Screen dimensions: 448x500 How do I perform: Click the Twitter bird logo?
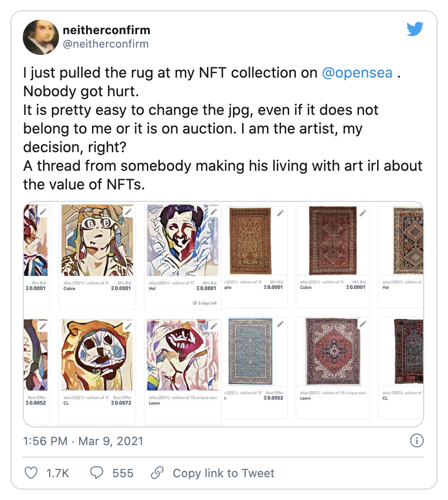[x=415, y=30]
